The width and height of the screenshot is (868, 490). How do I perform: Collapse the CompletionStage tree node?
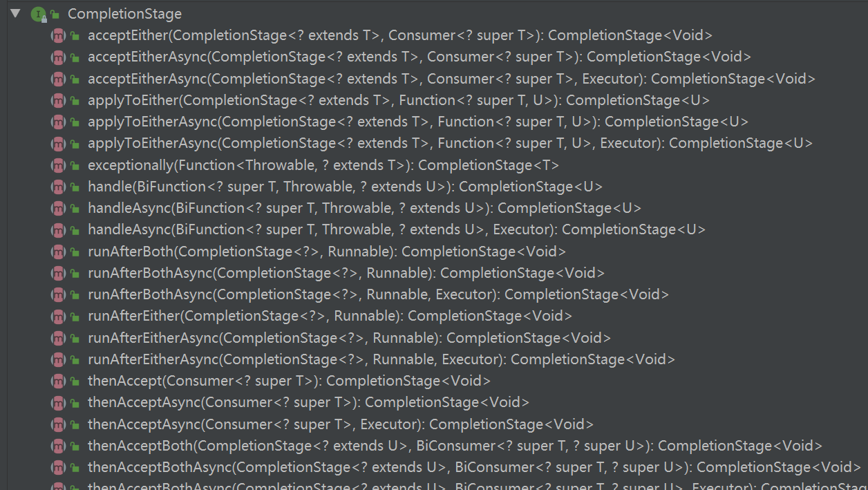pos(15,13)
